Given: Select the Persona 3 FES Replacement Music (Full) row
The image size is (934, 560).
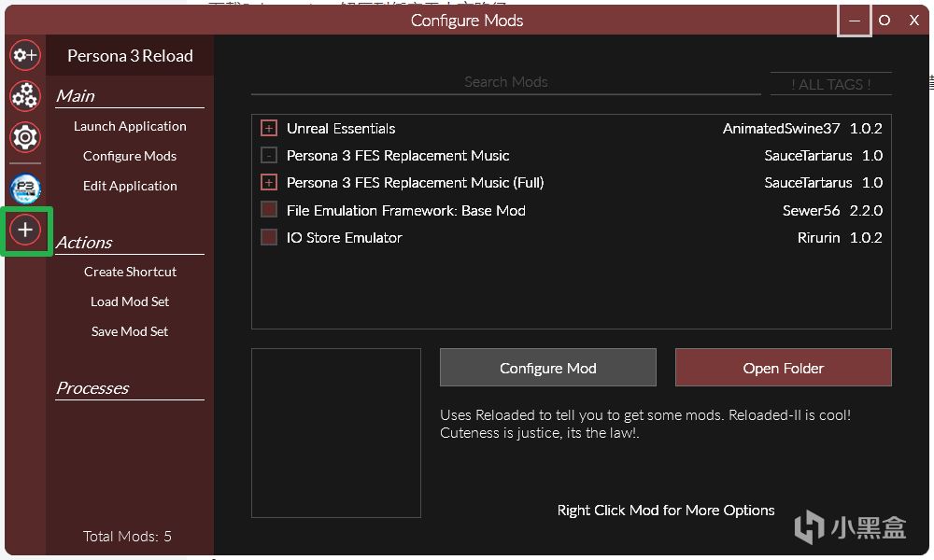Looking at the screenshot, I should (572, 183).
